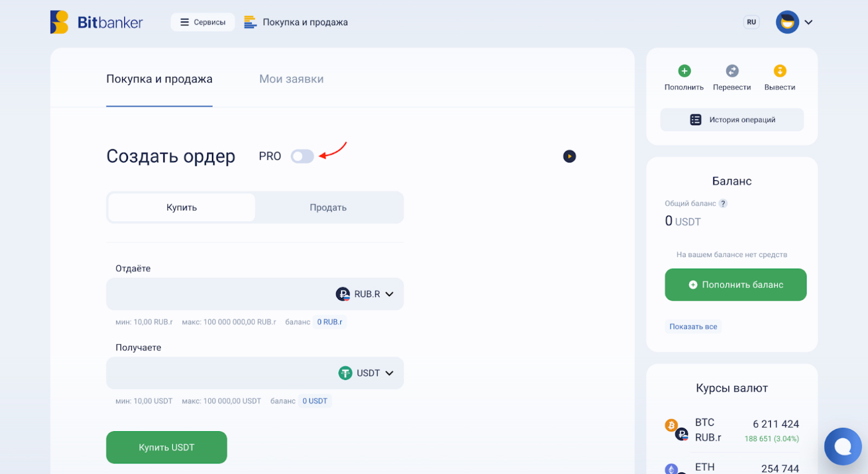Click the green Пополнить plus icon

click(684, 71)
